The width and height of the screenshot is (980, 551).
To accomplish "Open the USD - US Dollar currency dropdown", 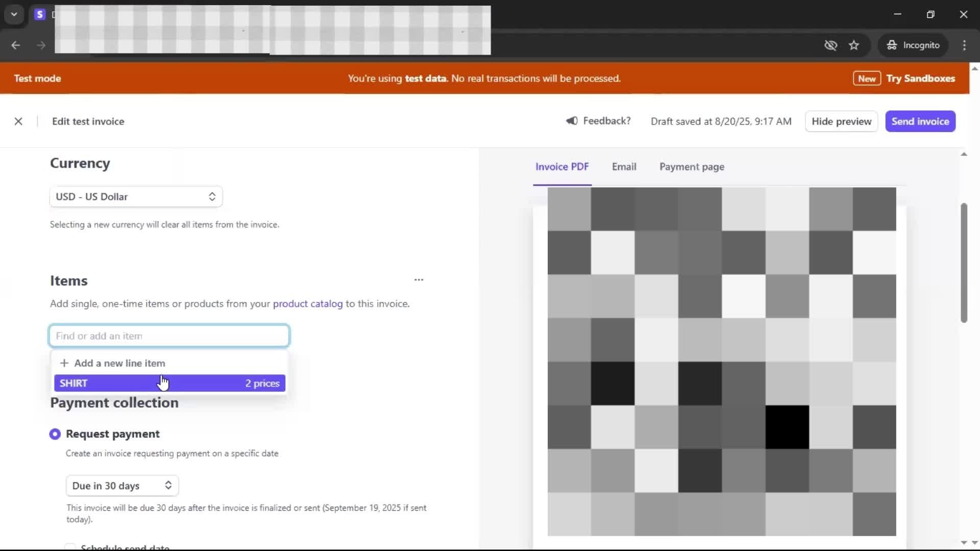I will click(x=136, y=197).
